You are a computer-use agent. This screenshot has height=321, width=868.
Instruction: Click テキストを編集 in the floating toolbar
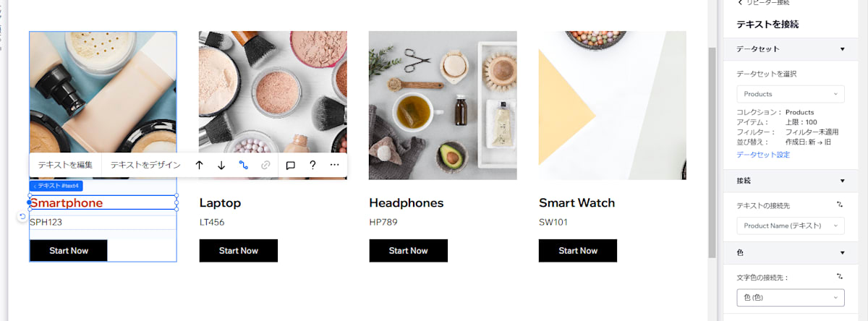click(65, 165)
